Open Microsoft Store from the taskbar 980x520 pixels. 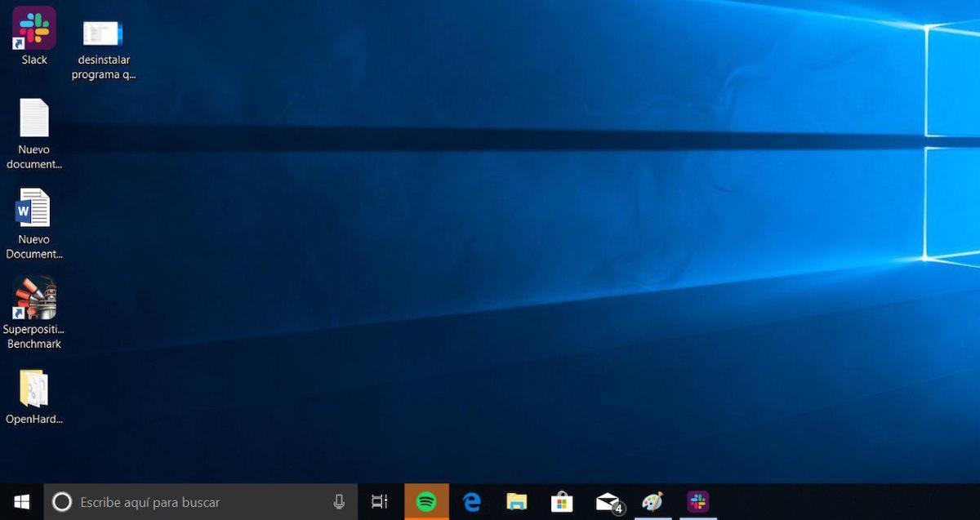(x=562, y=502)
